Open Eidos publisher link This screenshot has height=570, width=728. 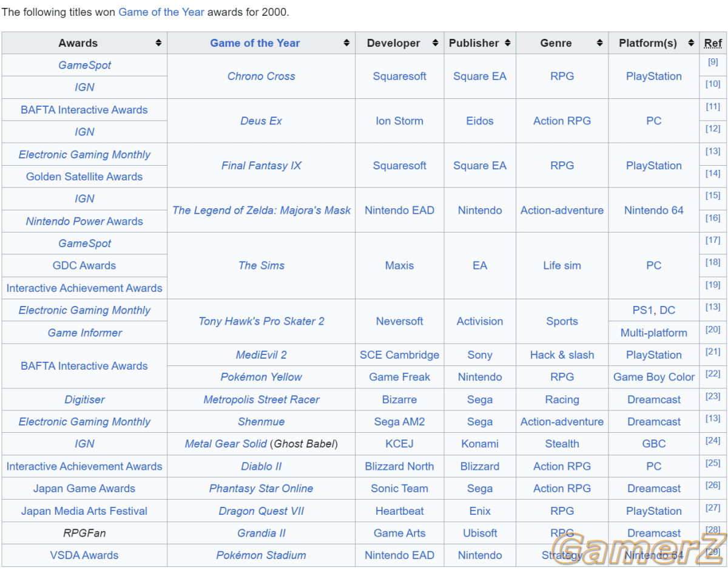click(480, 121)
